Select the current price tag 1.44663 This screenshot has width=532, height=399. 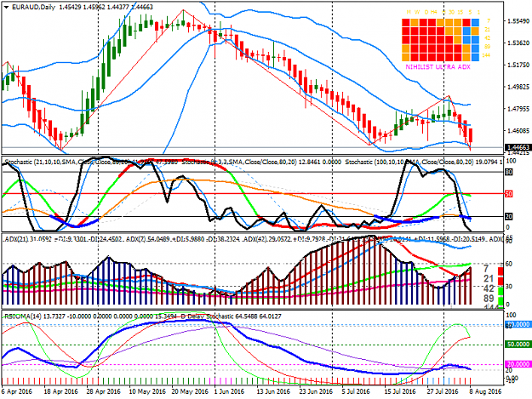(518, 147)
